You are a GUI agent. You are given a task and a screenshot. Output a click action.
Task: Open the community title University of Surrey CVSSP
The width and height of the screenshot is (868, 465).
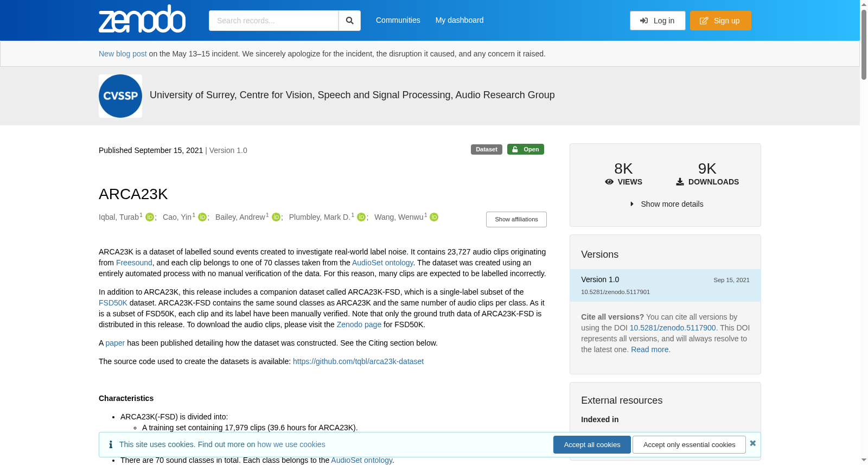[352, 95]
